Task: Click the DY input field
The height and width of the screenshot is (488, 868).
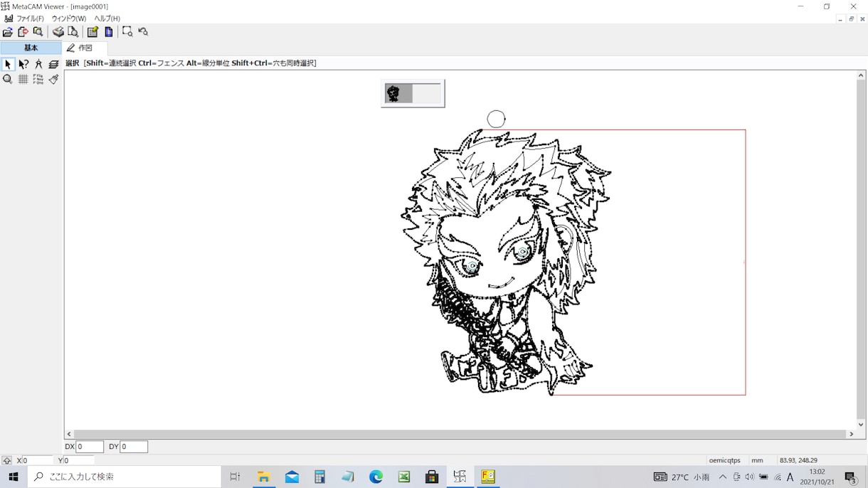Action: (134, 447)
